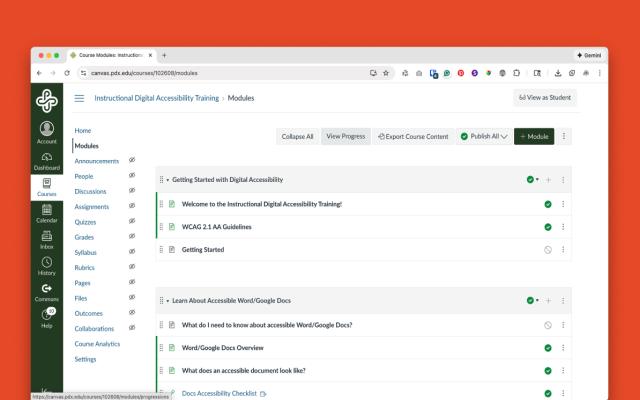Image resolution: width=640 pixels, height=400 pixels.
Task: Add an item to the Getting Started with Digital Accessibility module
Action: point(548,180)
